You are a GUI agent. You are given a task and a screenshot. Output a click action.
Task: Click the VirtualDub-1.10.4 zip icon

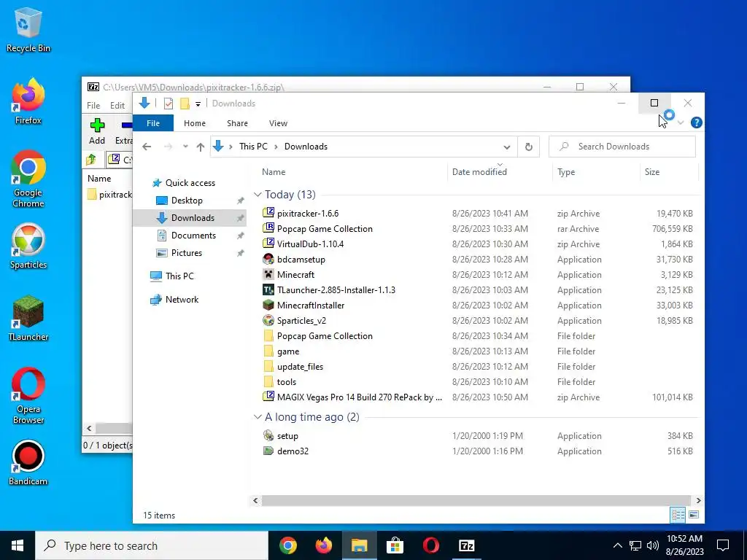268,244
